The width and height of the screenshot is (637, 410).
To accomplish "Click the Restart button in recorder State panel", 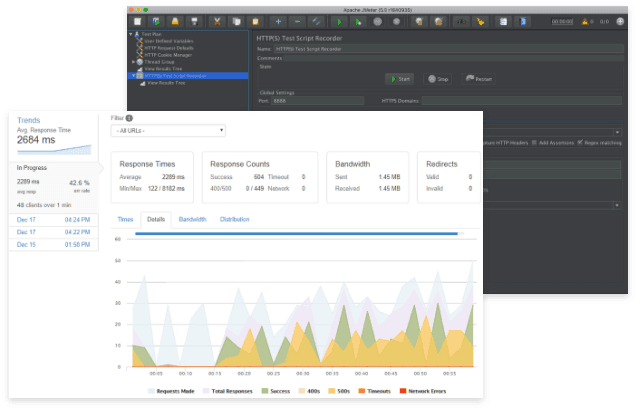I will [x=479, y=79].
